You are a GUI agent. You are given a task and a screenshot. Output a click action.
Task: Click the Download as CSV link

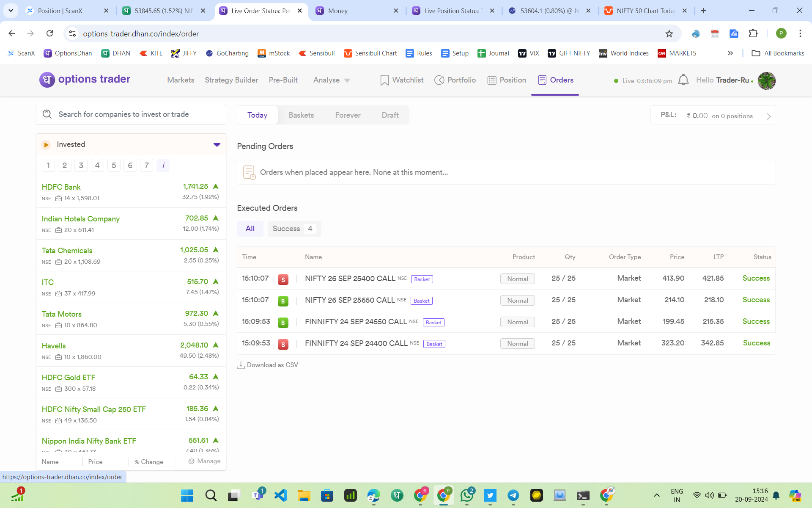click(272, 365)
